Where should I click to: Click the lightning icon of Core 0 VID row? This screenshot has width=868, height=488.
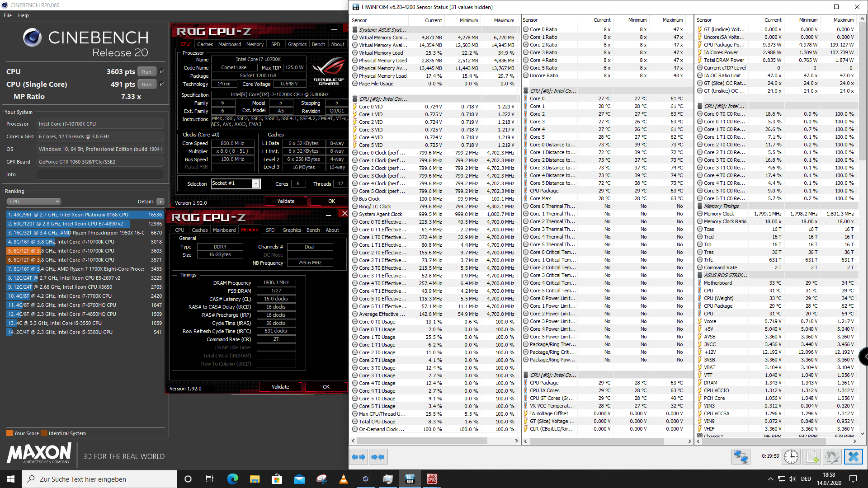tap(355, 107)
